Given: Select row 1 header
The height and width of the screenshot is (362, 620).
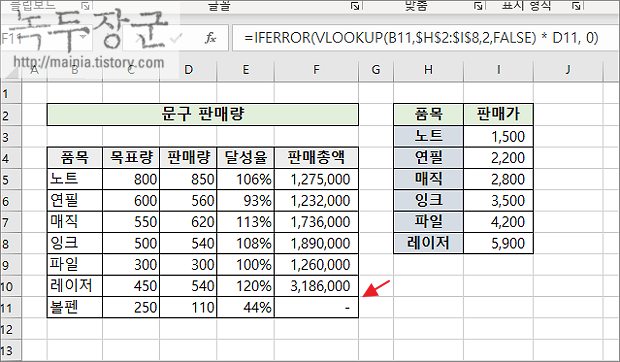Looking at the screenshot, I should [11, 94].
